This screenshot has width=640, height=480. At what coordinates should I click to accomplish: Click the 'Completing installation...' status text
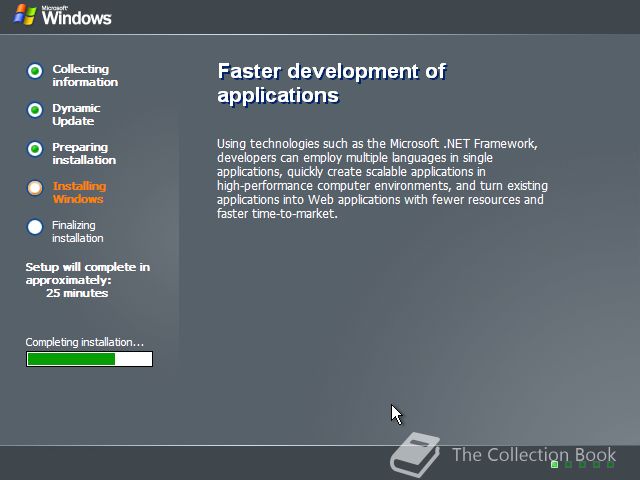pos(84,342)
